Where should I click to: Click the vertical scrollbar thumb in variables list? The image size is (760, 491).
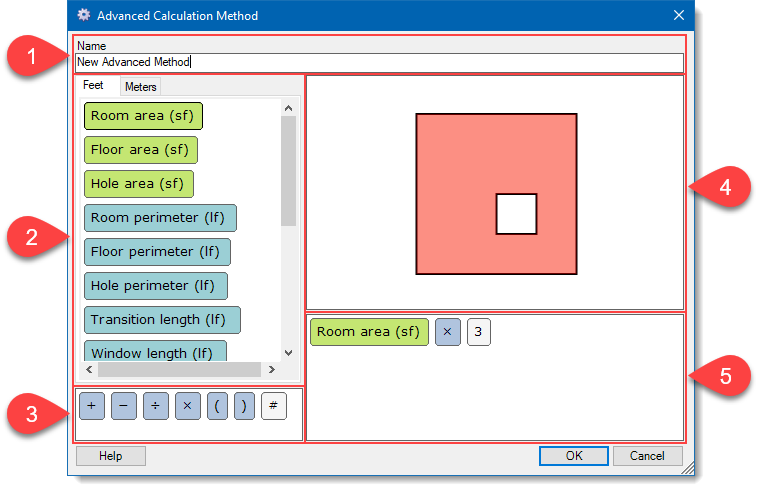click(x=288, y=171)
